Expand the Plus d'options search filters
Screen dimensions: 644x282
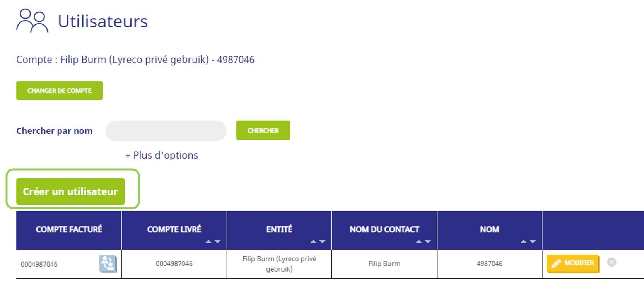162,155
